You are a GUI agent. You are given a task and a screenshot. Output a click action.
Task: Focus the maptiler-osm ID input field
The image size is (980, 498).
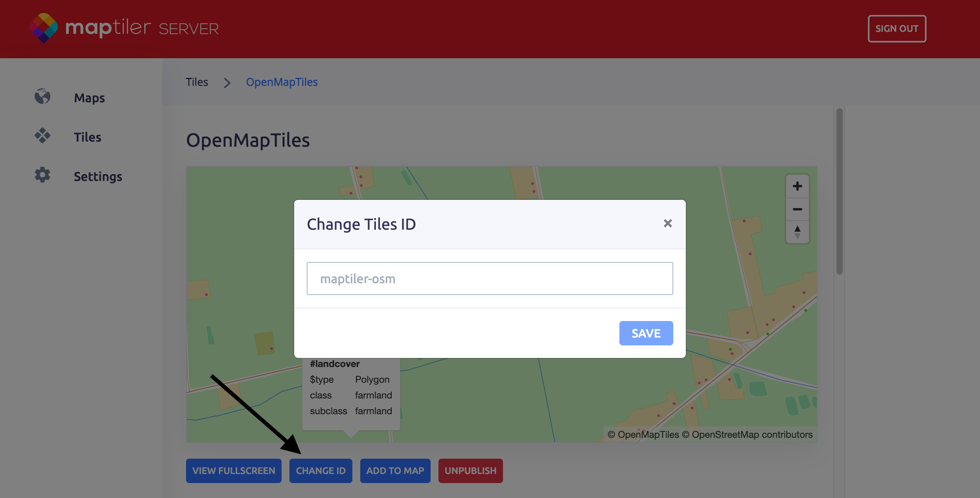coord(490,279)
